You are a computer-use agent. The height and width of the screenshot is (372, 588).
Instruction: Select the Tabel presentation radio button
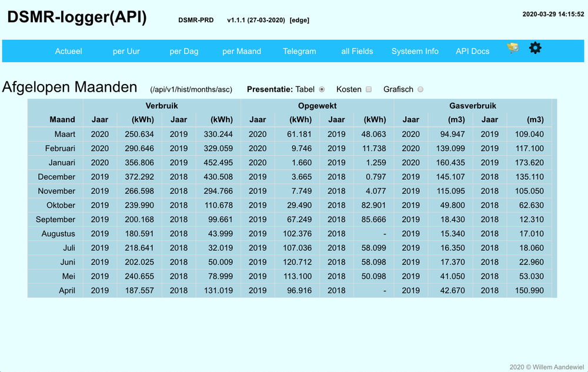coord(322,89)
